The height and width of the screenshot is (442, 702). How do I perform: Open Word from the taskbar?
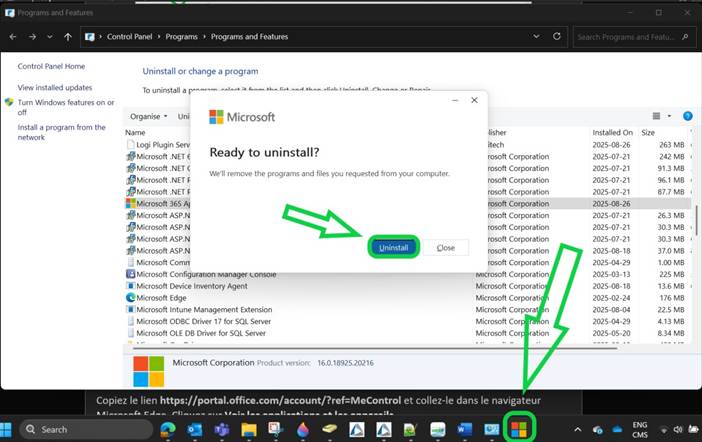click(465, 430)
